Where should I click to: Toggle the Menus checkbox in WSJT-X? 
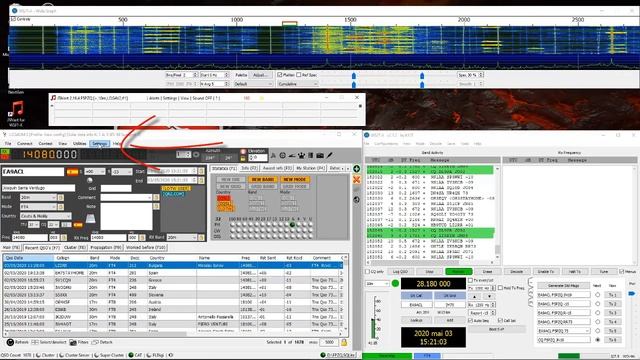[622, 271]
